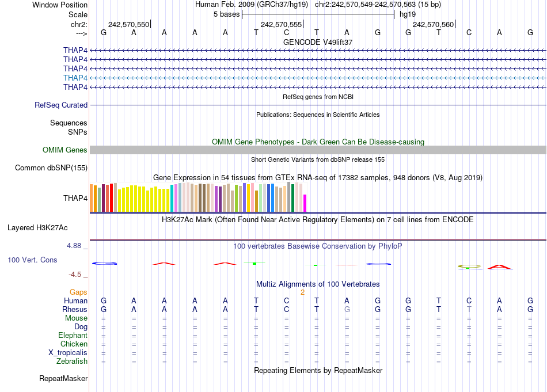The height and width of the screenshot is (392, 547).
Task: Click the Mouse species label
Action: (76, 318)
